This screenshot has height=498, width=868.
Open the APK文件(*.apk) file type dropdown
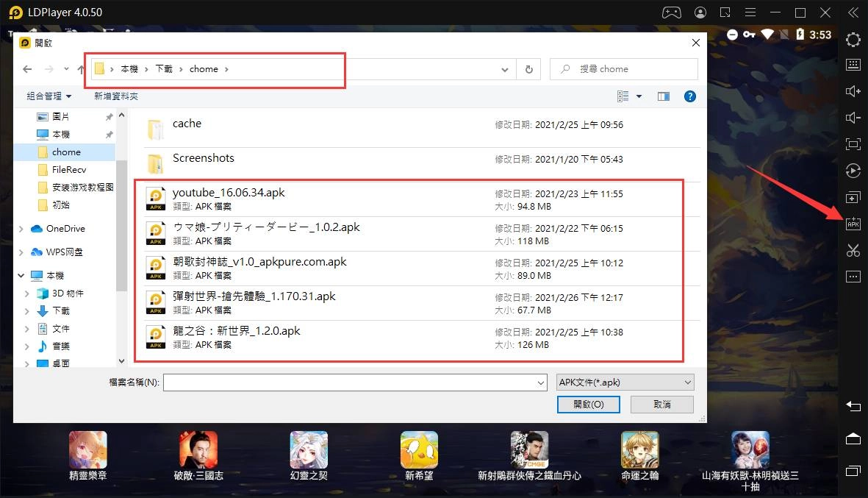(625, 382)
